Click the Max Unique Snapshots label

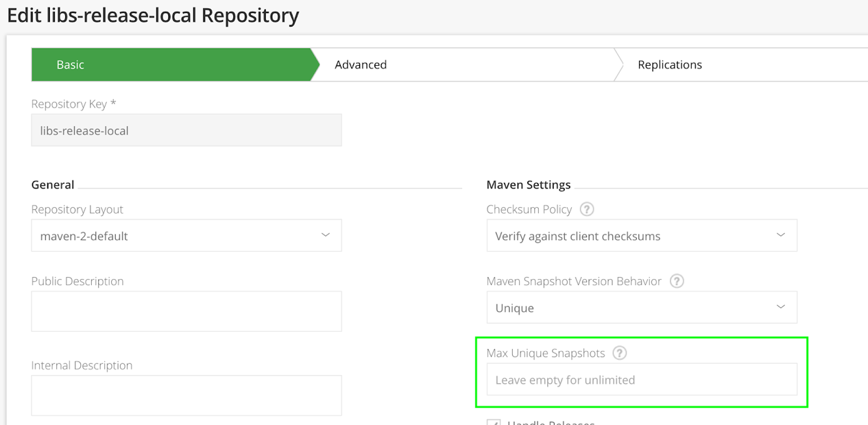coord(546,353)
